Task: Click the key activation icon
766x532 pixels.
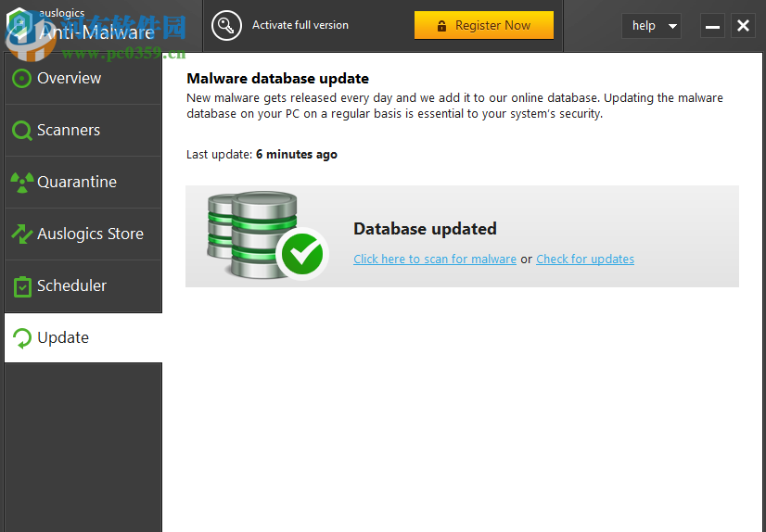Action: coord(226,25)
